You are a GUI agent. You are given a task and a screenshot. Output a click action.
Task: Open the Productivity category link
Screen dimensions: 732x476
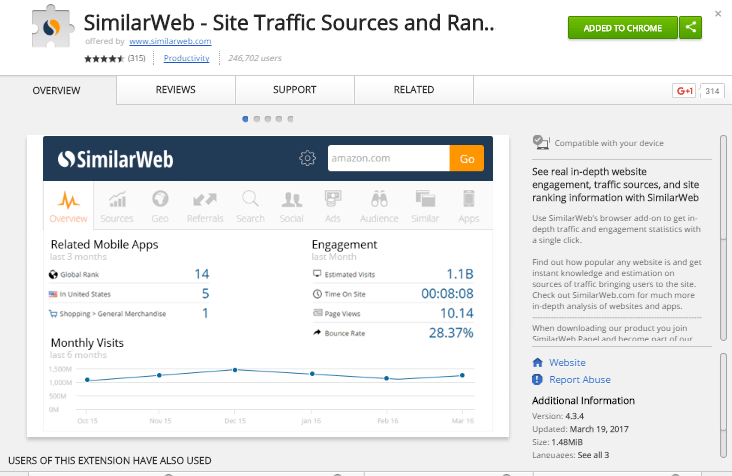[186, 58]
